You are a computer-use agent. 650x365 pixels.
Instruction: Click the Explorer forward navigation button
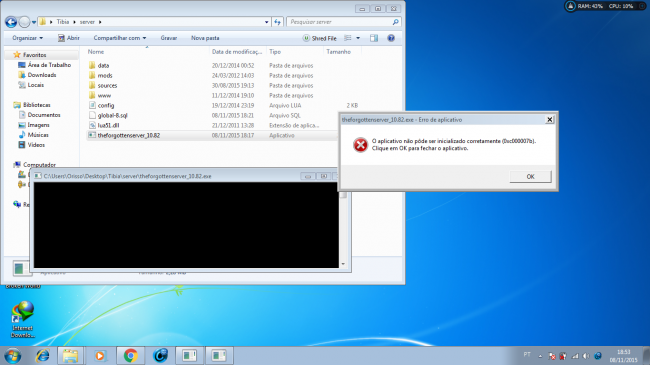[x=24, y=22]
